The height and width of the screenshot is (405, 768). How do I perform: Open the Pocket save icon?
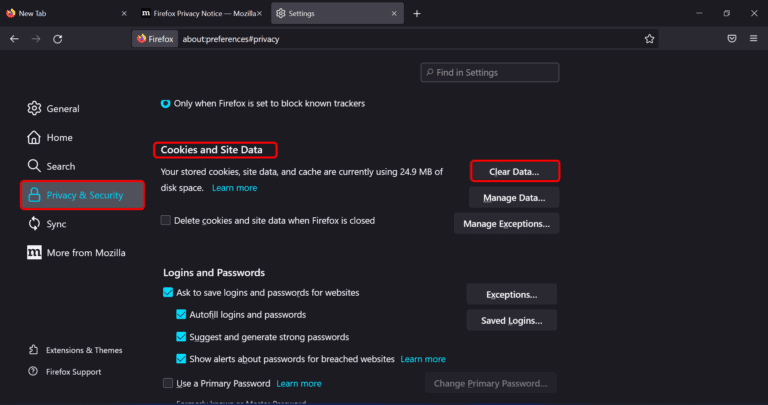[732, 38]
